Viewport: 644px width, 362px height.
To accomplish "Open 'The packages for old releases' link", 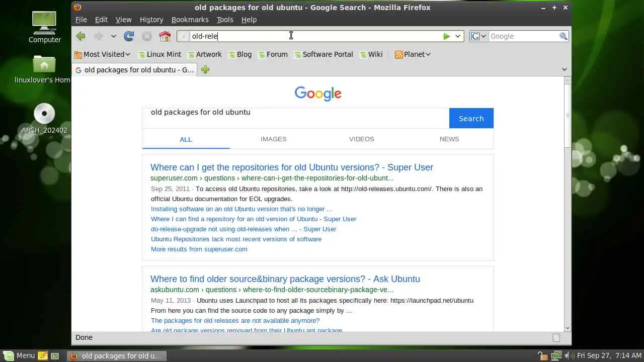I will (235, 320).
